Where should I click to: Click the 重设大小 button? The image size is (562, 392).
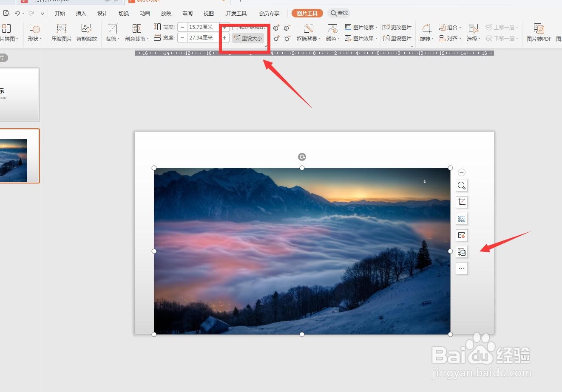coord(248,38)
